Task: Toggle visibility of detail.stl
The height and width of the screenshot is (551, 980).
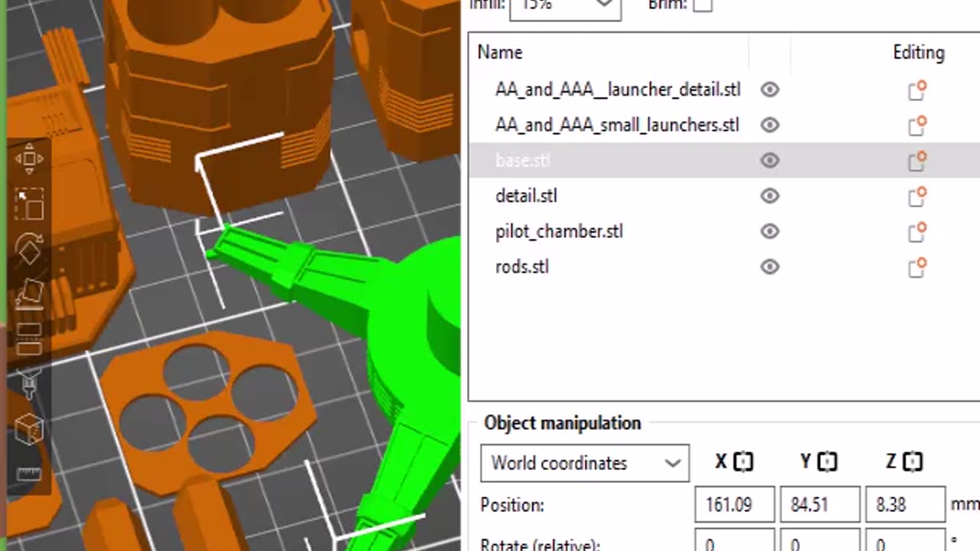Action: tap(769, 196)
